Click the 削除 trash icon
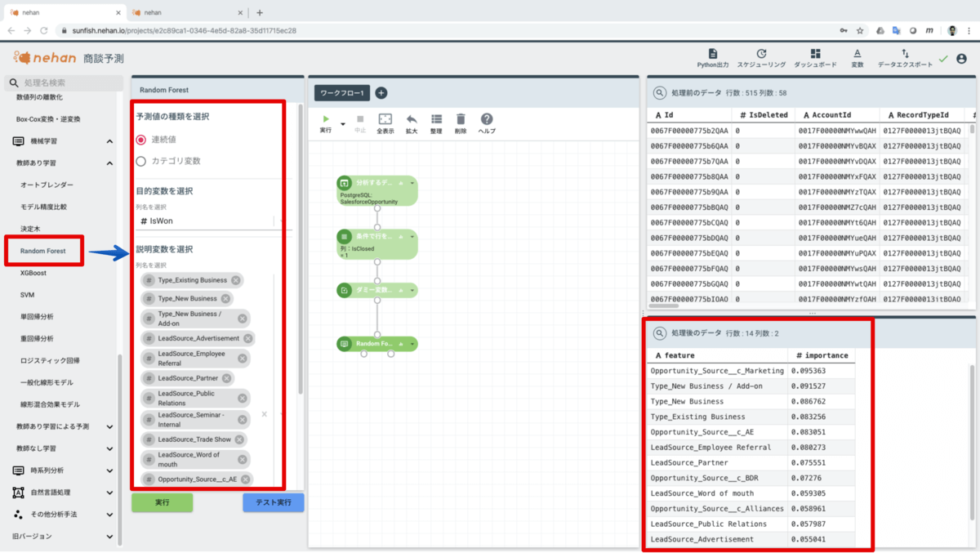The width and height of the screenshot is (980, 553). (x=461, y=118)
